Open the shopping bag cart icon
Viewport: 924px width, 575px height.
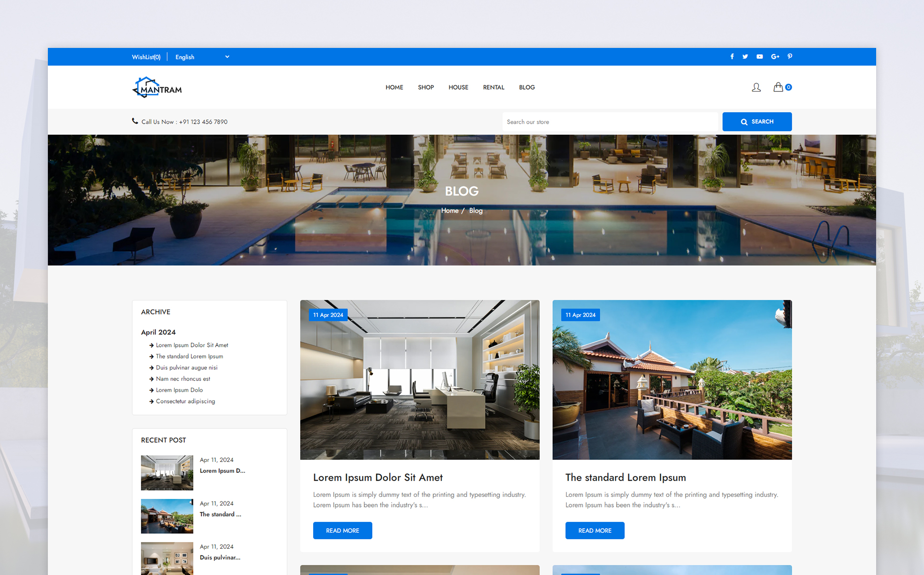point(778,87)
